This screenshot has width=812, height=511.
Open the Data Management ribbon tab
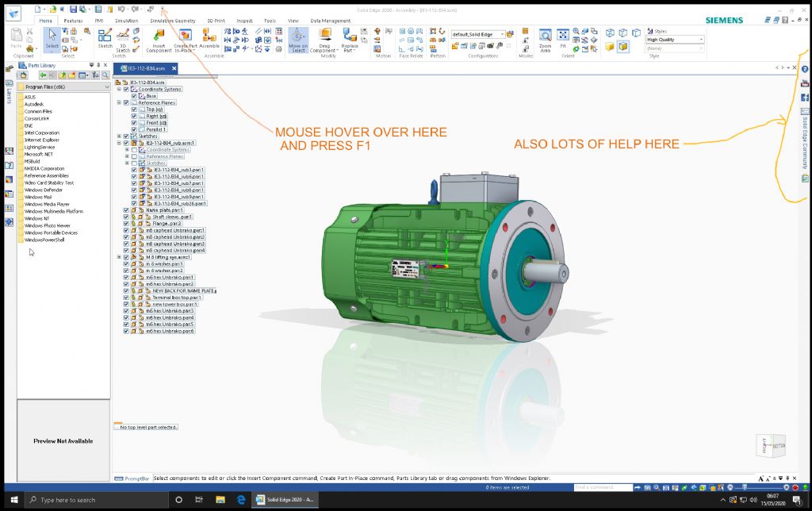(331, 21)
